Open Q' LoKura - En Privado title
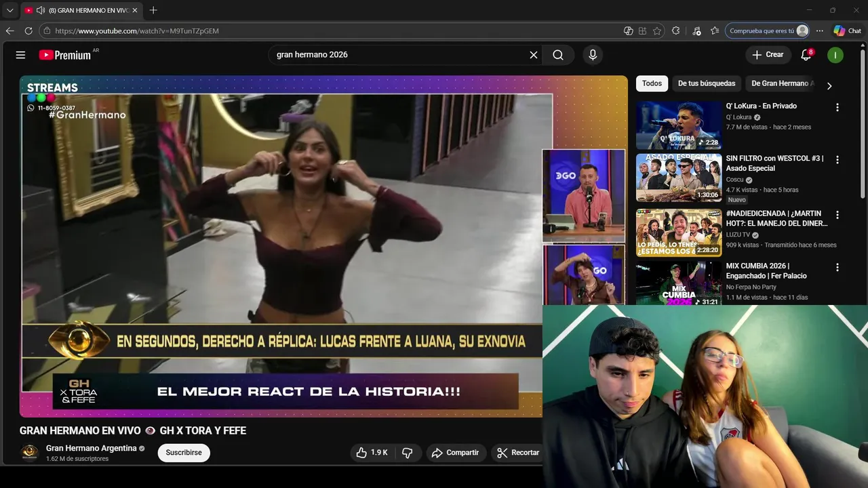 click(762, 106)
